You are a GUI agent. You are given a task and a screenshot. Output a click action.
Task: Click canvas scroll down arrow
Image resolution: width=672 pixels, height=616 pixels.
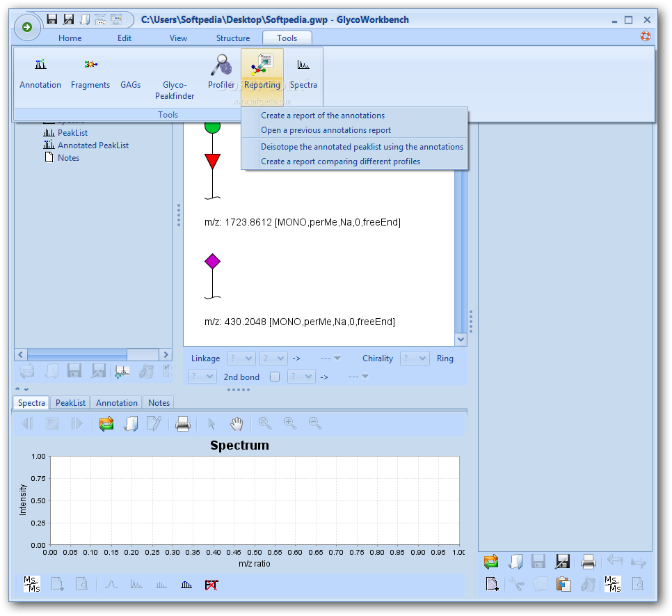coord(461,340)
